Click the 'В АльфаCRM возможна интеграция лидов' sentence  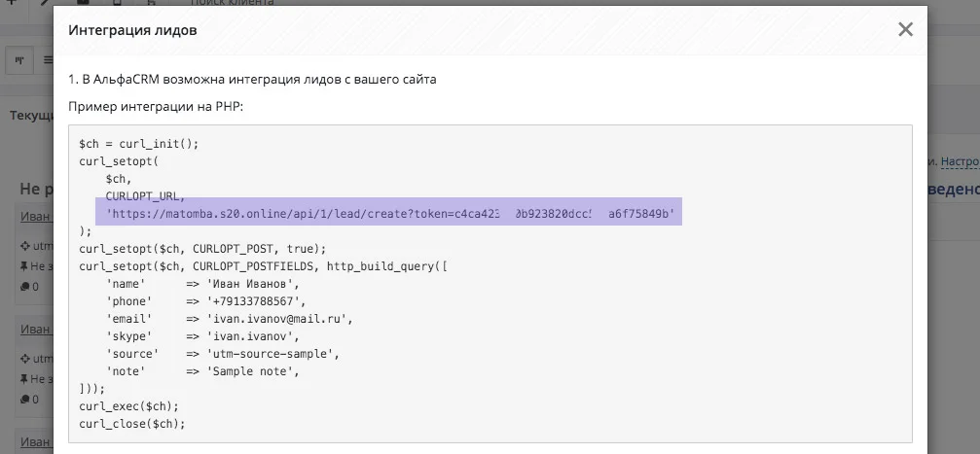pos(252,80)
